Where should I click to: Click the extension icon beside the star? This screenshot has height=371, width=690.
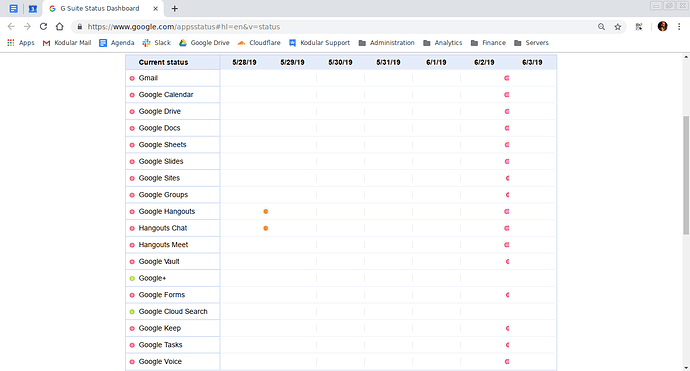coord(639,27)
